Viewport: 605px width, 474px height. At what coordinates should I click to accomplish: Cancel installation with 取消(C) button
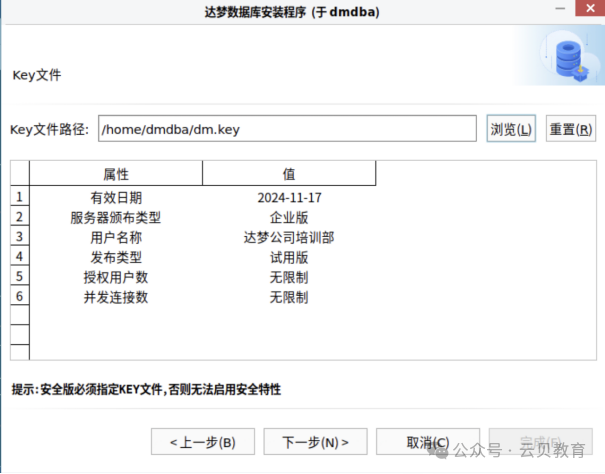[x=428, y=442]
